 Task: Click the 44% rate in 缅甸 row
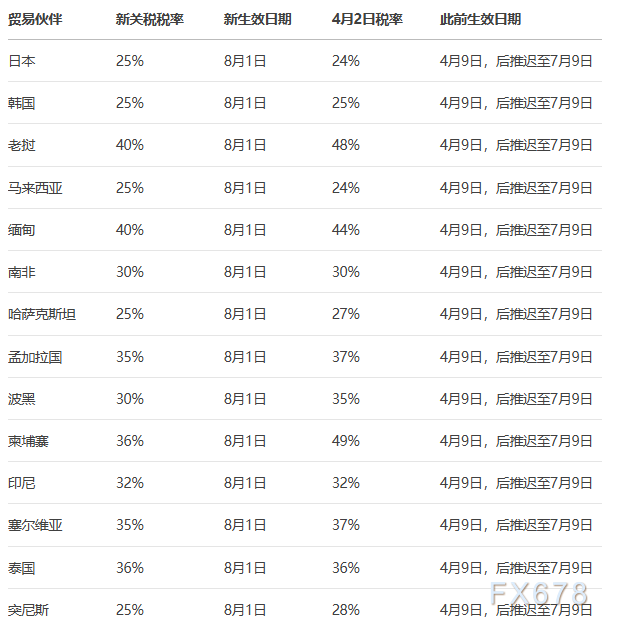click(x=346, y=230)
